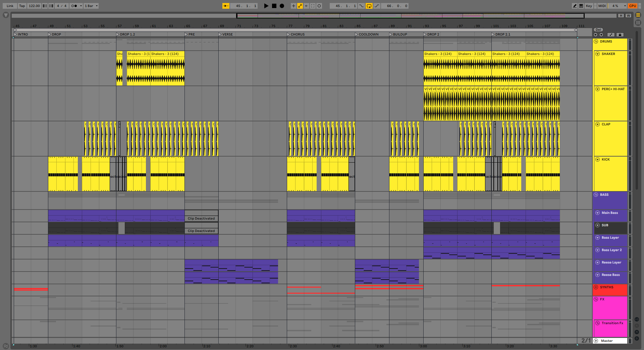The height and width of the screenshot is (350, 644).
Task: Collapse the CLAP track
Action: 597,124
